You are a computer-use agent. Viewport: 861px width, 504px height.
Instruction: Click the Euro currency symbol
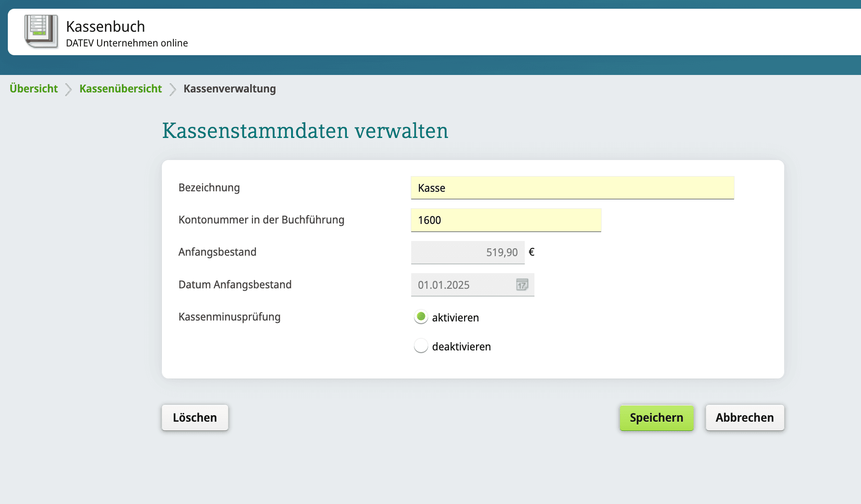click(532, 252)
